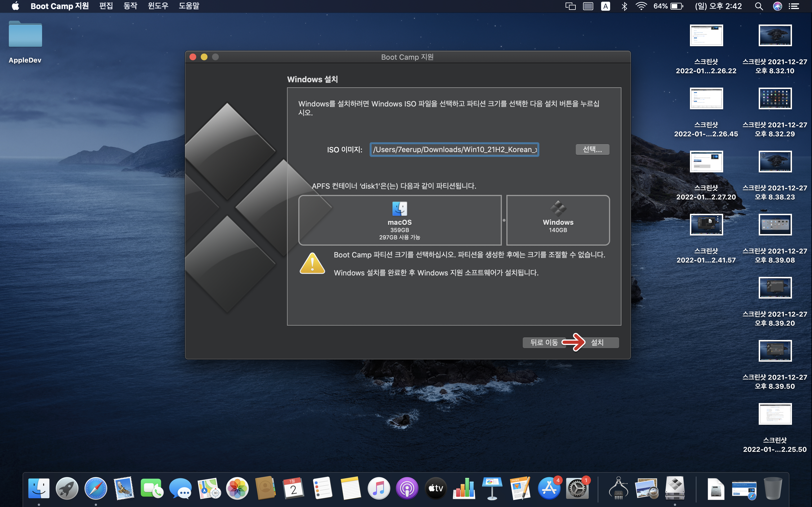This screenshot has height=507, width=812.
Task: Open the App Store icon in the Dock
Action: tap(549, 489)
